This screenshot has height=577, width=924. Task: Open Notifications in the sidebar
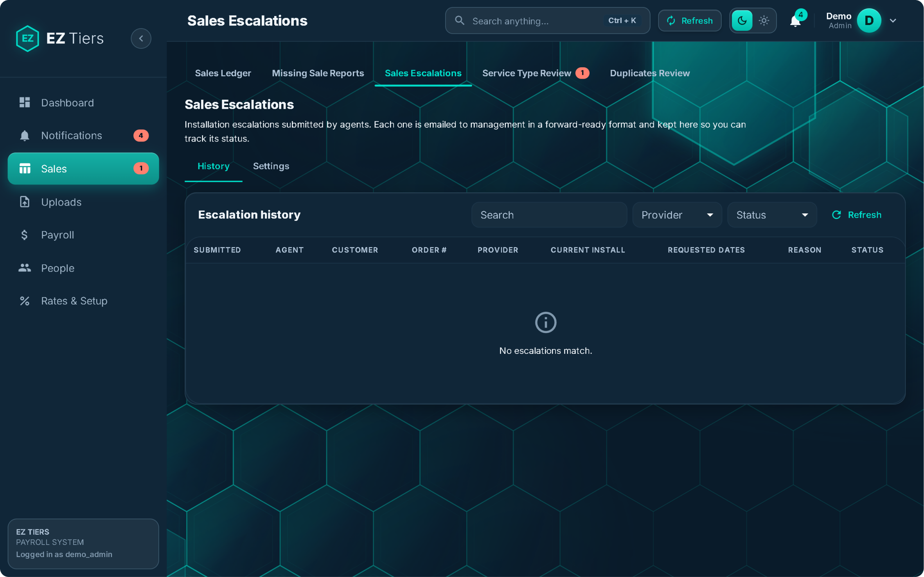coord(83,135)
